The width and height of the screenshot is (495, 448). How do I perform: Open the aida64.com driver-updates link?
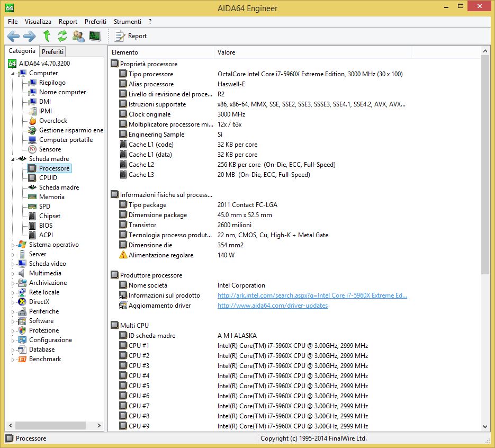click(x=272, y=306)
